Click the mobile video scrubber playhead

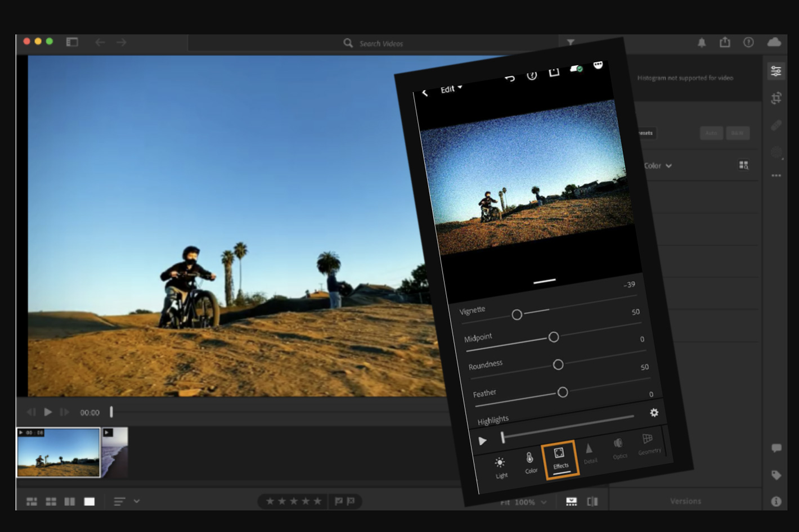pyautogui.click(x=502, y=437)
